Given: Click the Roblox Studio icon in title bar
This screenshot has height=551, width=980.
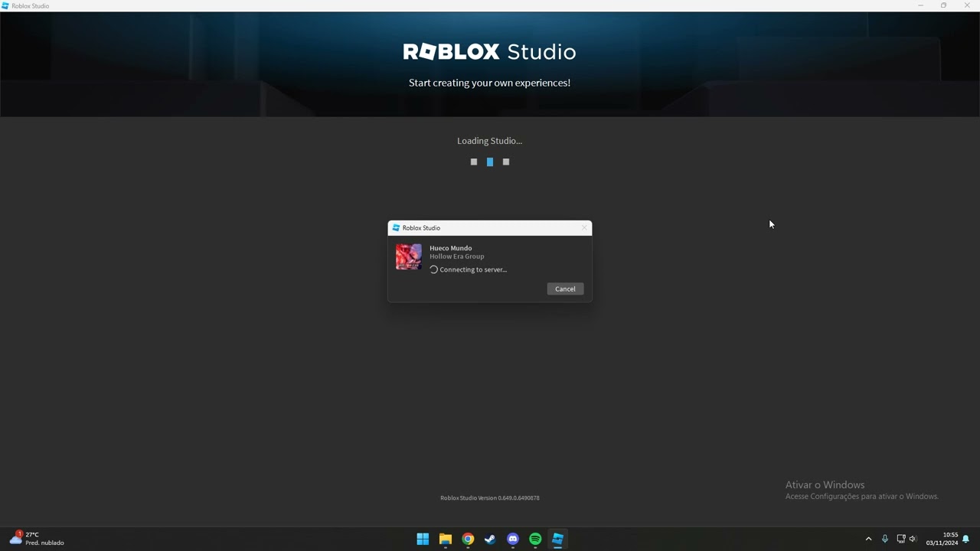Looking at the screenshot, I should click(x=5, y=5).
